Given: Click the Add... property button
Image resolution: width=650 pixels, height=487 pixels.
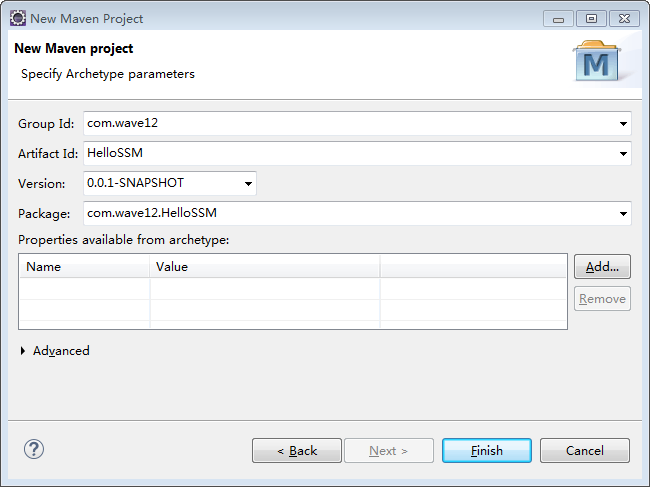Looking at the screenshot, I should (602, 267).
